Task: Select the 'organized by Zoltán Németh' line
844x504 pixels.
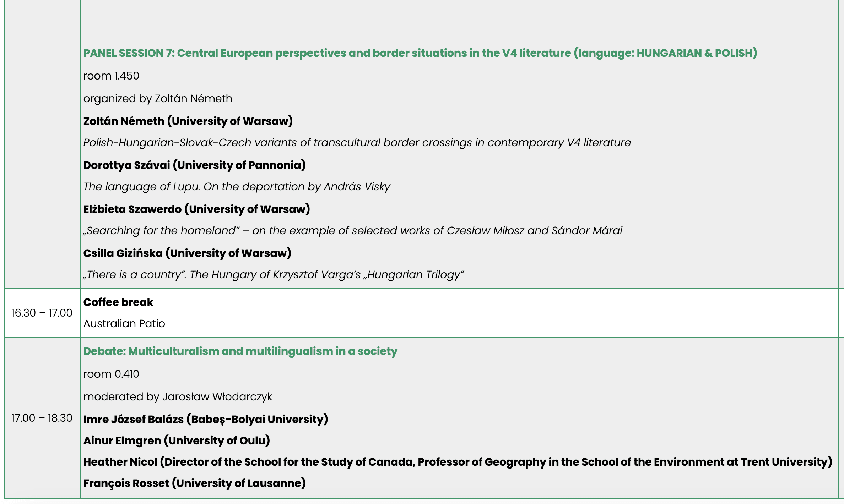Action: pyautogui.click(x=158, y=99)
